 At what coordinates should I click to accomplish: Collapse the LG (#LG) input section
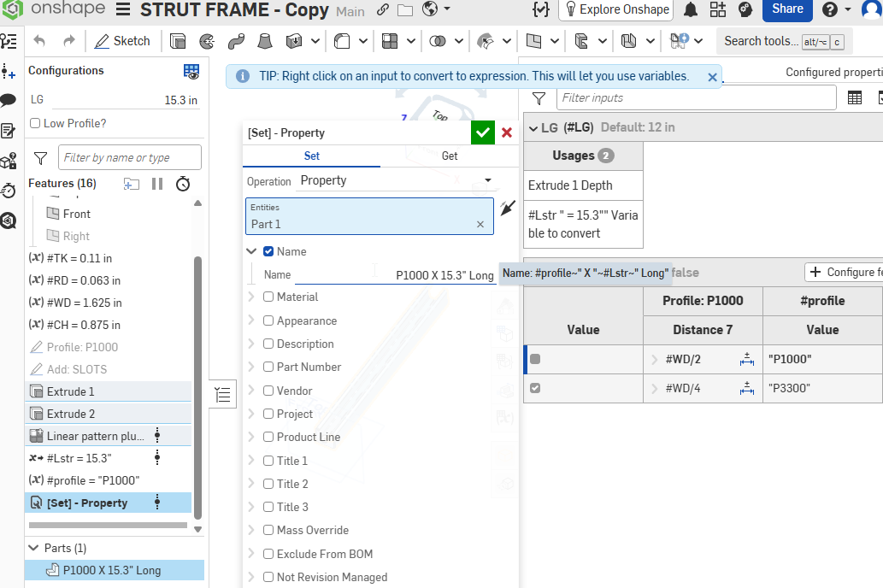click(x=533, y=128)
